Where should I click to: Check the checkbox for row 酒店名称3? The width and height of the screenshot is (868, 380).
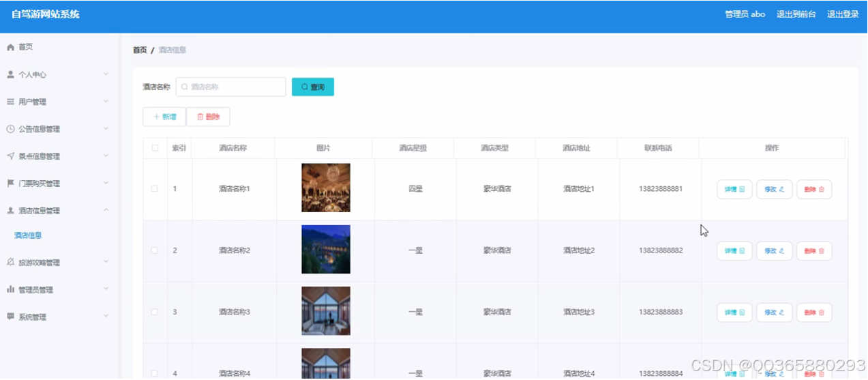154,312
